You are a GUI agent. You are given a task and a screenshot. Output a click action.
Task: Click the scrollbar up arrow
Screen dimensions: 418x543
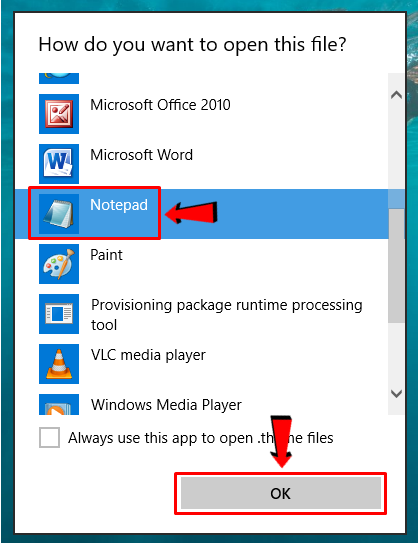396,95
